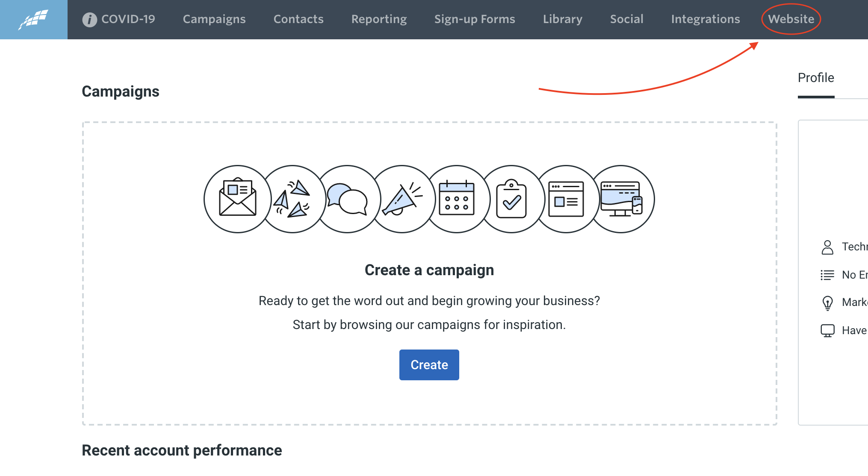Select the chat bubbles campaign icon
The width and height of the screenshot is (868, 476).
click(347, 199)
